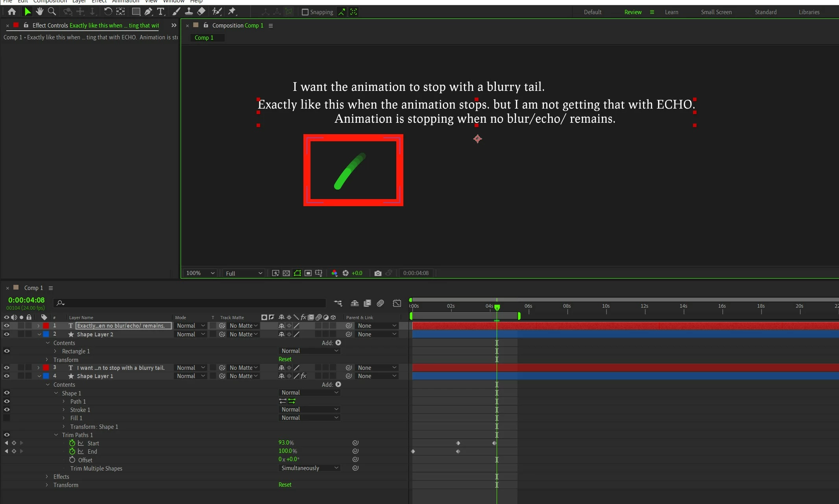Select the Pen tool in toolbar
Screen dimensions: 839x504
click(x=148, y=11)
